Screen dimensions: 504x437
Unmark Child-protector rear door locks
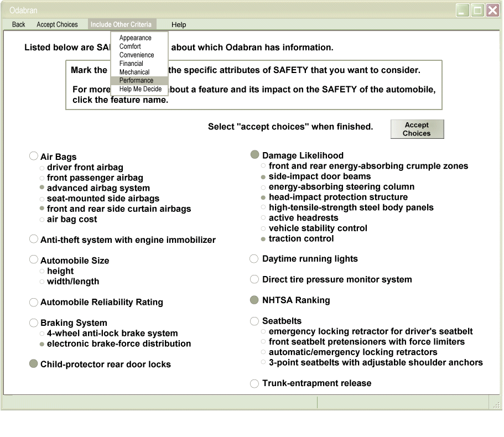pos(33,364)
